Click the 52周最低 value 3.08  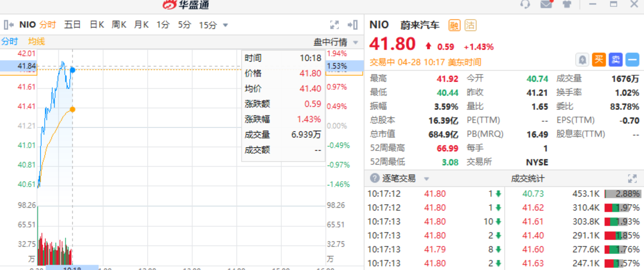click(x=450, y=162)
